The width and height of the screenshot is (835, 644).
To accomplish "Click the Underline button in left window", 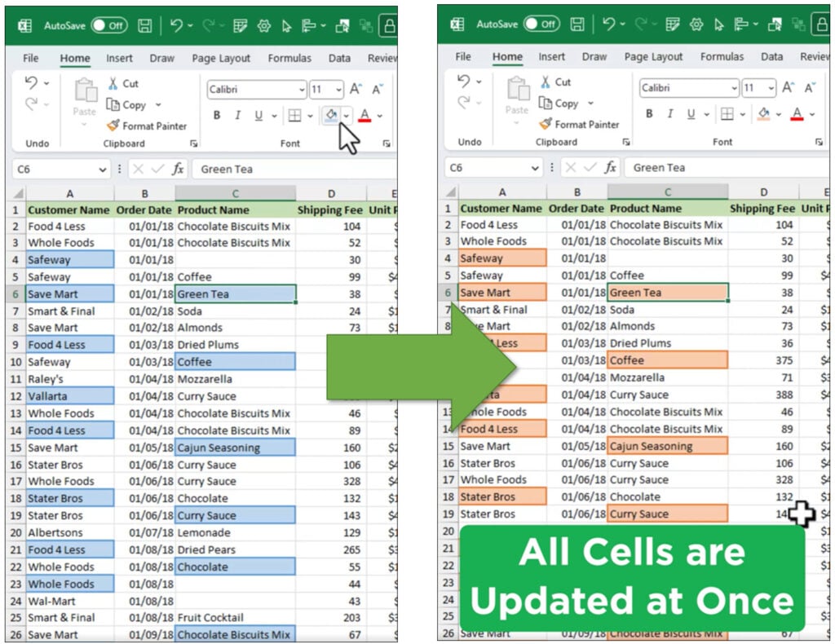I will pos(258,116).
